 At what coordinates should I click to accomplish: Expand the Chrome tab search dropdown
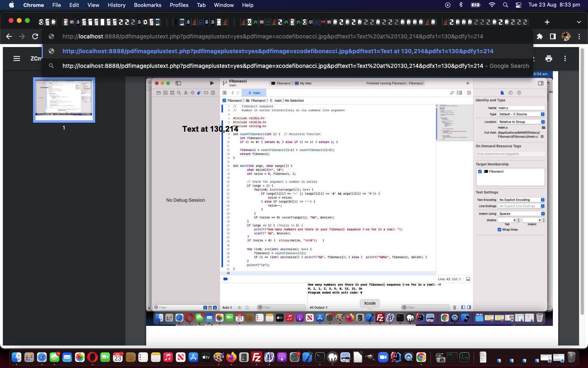click(x=579, y=22)
